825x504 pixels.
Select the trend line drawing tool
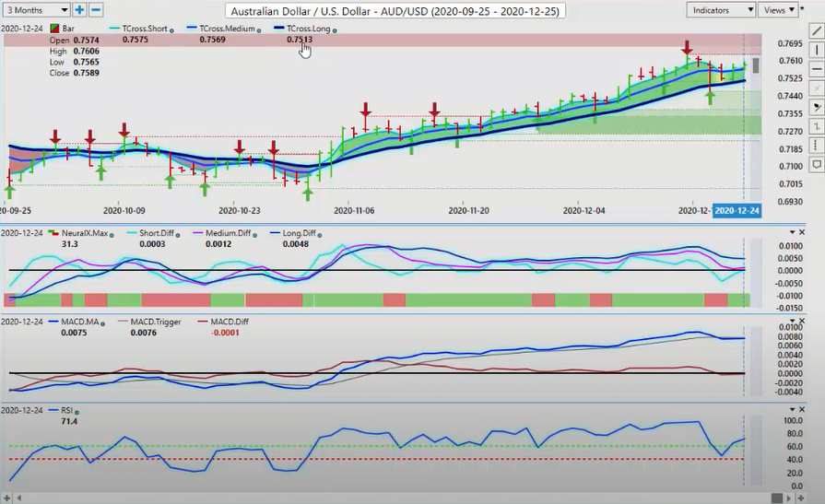(817, 32)
